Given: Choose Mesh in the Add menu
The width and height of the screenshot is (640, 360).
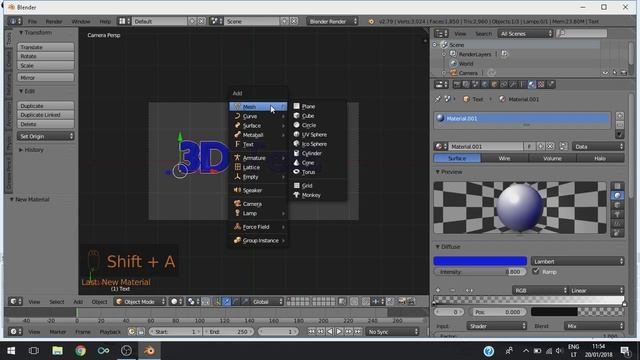Looking at the screenshot, I should [x=258, y=107].
